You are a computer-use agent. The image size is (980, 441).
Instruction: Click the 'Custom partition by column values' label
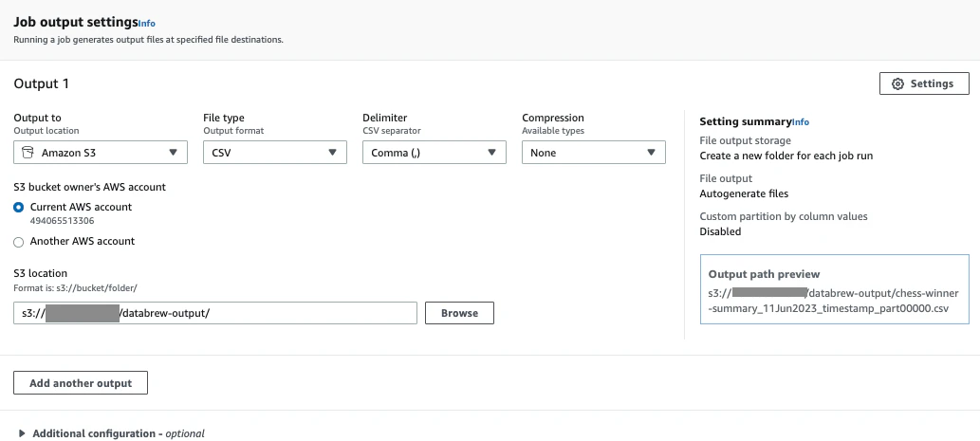784,216
